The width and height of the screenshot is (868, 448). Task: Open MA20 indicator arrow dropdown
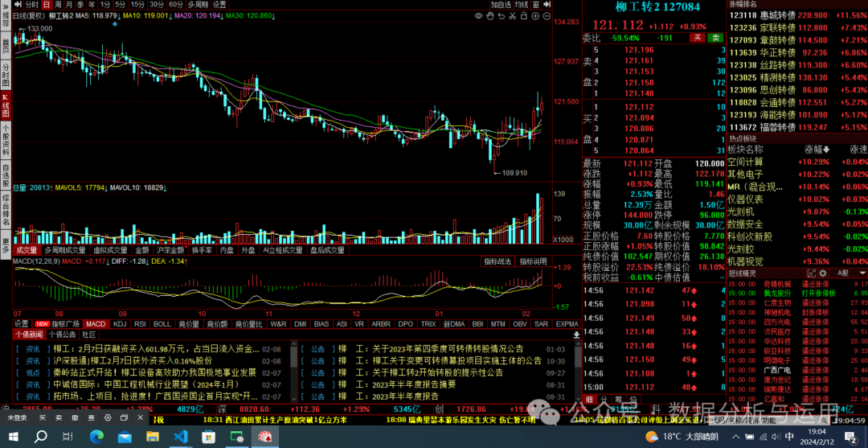222,16
